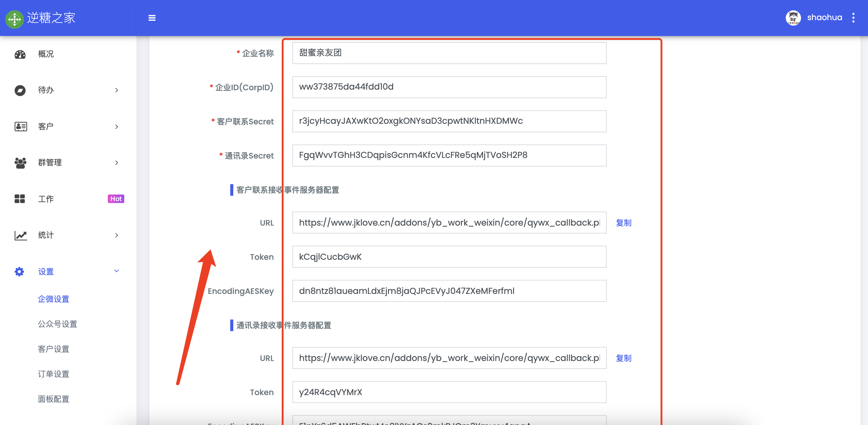
Task: Select 面板配置 submenu item
Action: (54, 399)
